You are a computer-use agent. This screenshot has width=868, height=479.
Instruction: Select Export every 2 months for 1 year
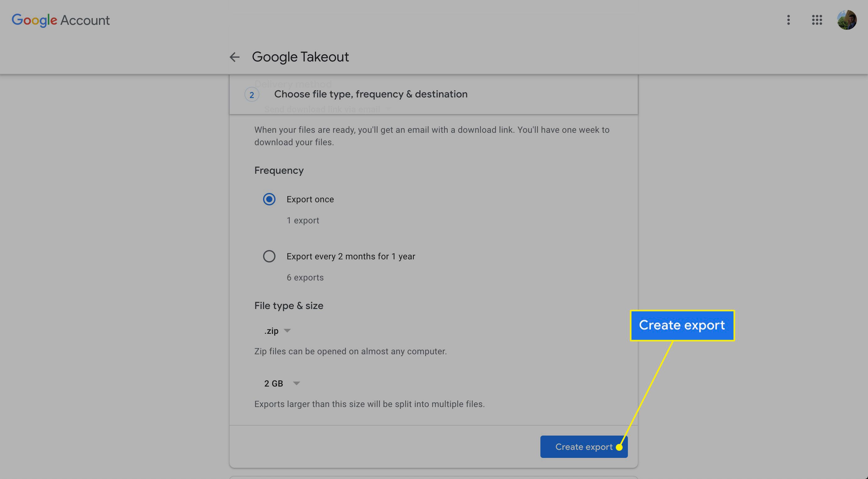pyautogui.click(x=269, y=256)
